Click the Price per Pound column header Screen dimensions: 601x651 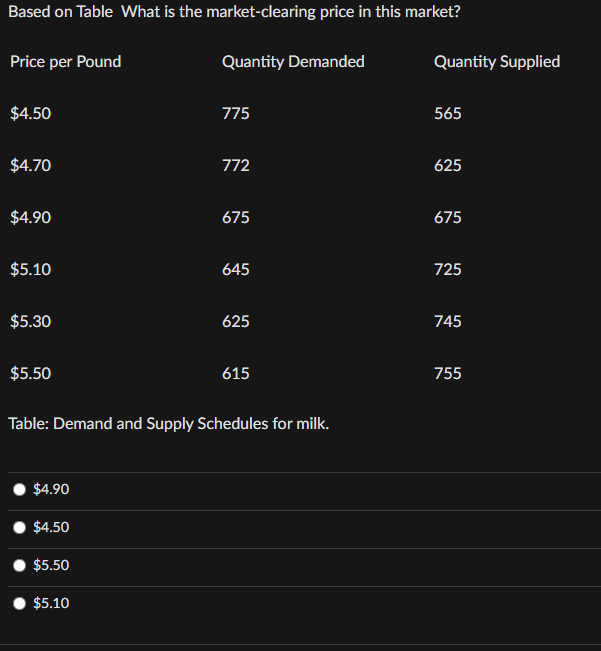point(65,62)
